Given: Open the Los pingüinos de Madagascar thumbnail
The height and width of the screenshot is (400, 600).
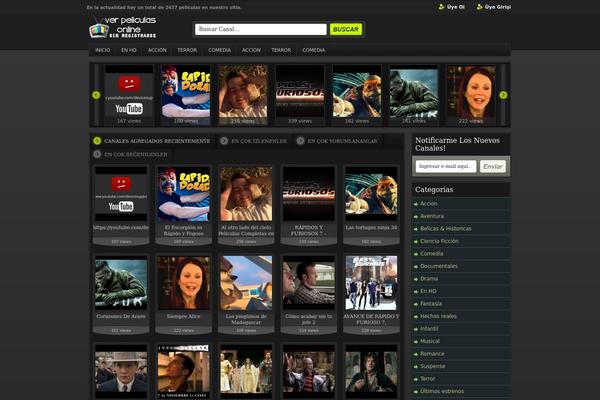Looking at the screenshot, I should [x=246, y=283].
